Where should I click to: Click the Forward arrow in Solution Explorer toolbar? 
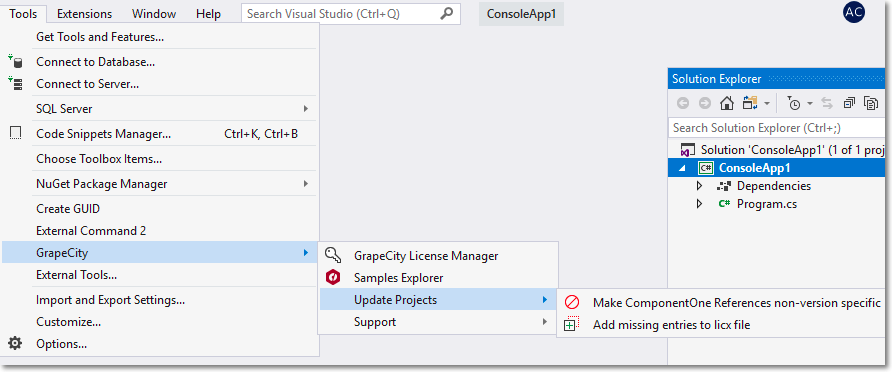point(705,103)
